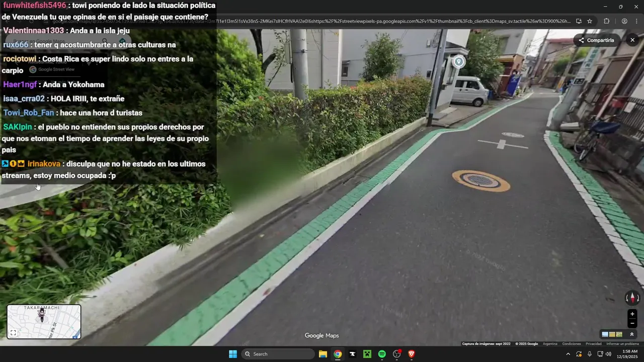644x362 pixels.
Task: Expand the minimap with the fullscreen icon
Action: (13, 333)
